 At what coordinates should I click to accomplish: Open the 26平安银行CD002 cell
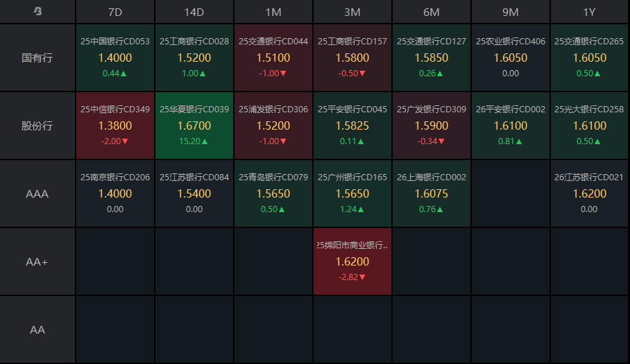point(510,125)
